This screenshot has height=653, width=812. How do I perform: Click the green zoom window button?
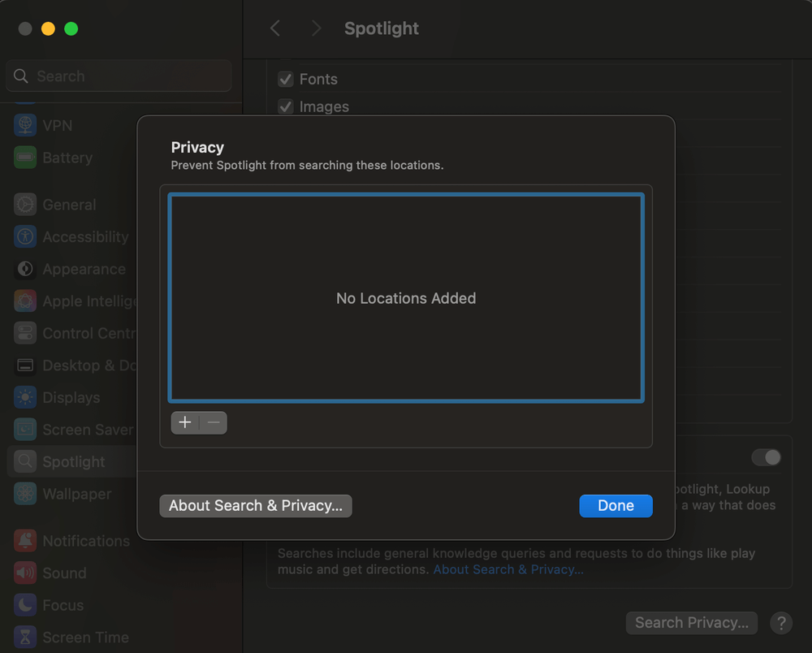(x=71, y=28)
